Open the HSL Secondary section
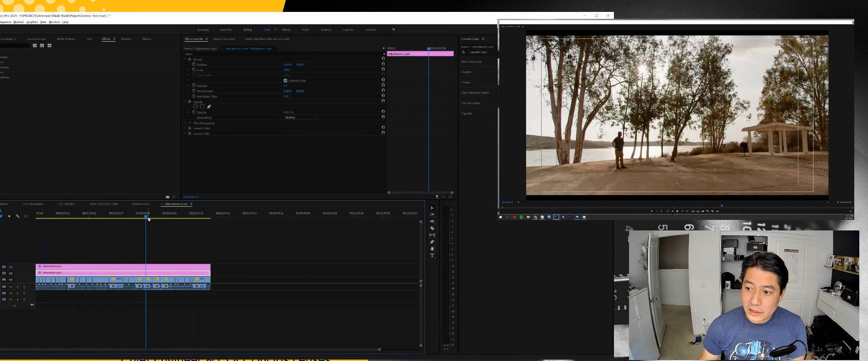The width and height of the screenshot is (868, 361). (471, 103)
